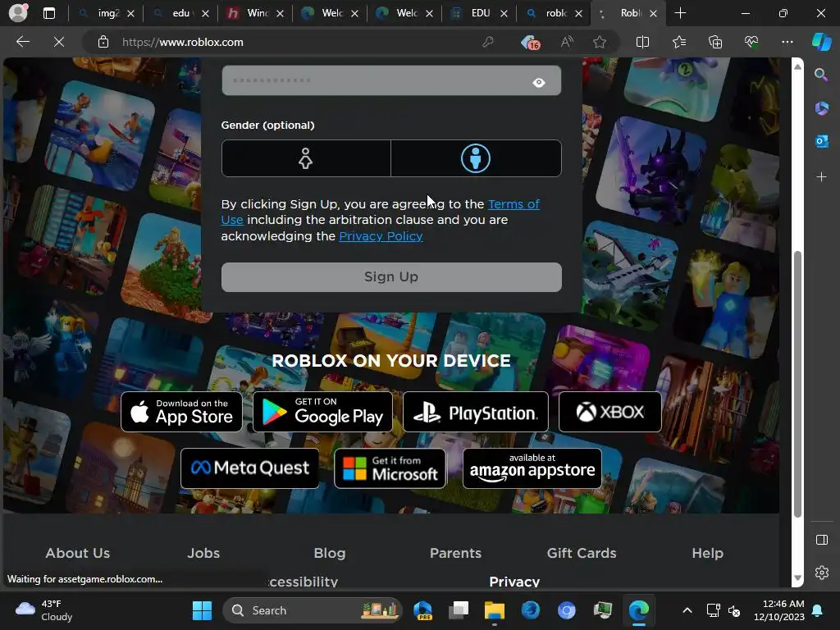Show hidden system tray icons chevron
Image resolution: width=840 pixels, height=630 pixels.
click(x=687, y=610)
